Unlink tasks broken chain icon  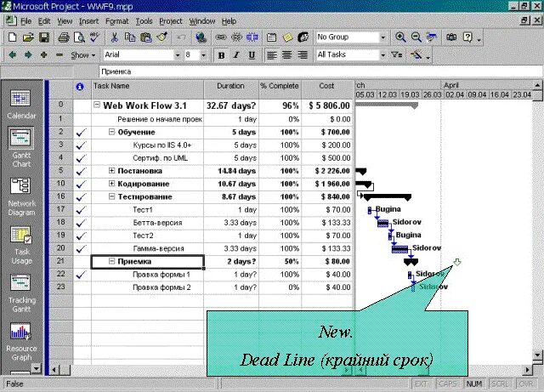pyautogui.click(x=236, y=37)
